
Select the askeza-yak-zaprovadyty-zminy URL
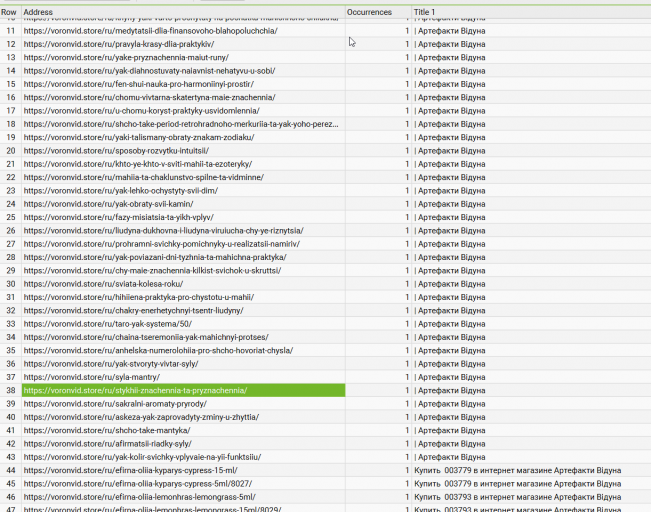pos(141,417)
